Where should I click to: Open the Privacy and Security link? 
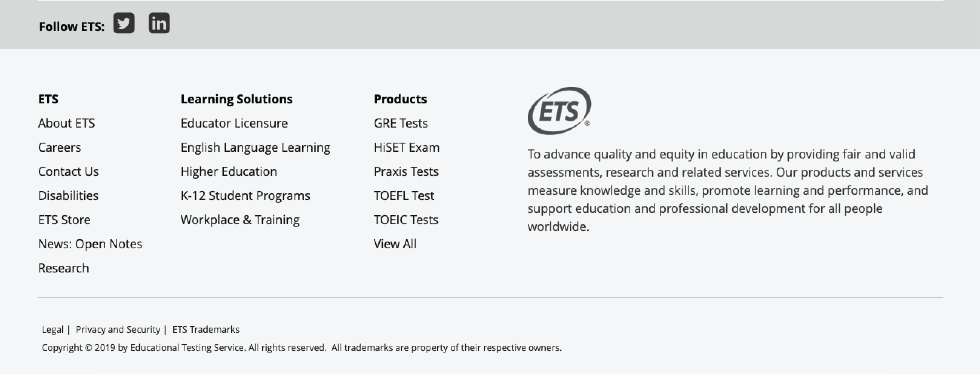coord(118,329)
